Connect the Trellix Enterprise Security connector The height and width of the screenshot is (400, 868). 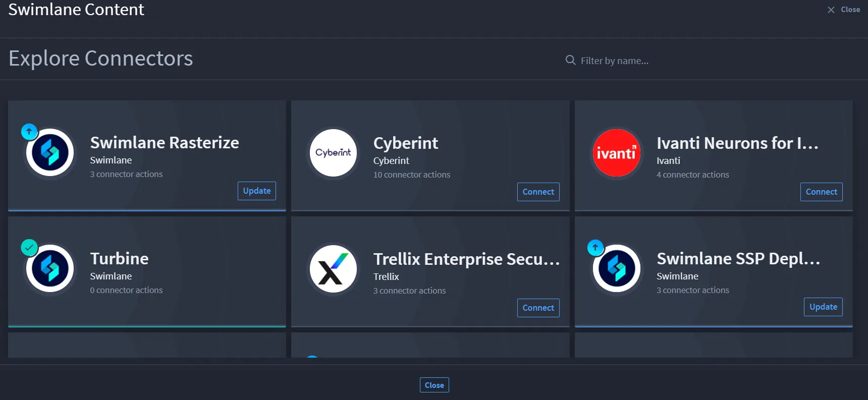click(538, 308)
